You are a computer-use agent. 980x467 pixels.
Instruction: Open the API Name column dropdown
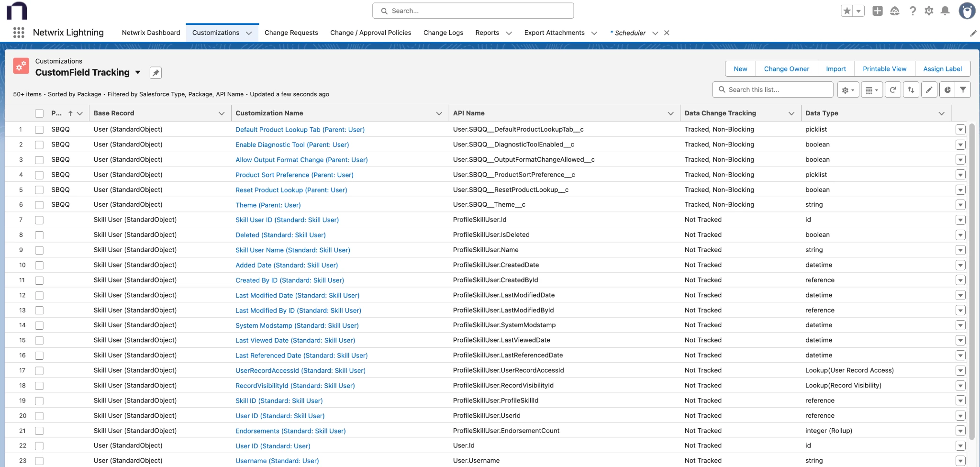click(x=670, y=113)
